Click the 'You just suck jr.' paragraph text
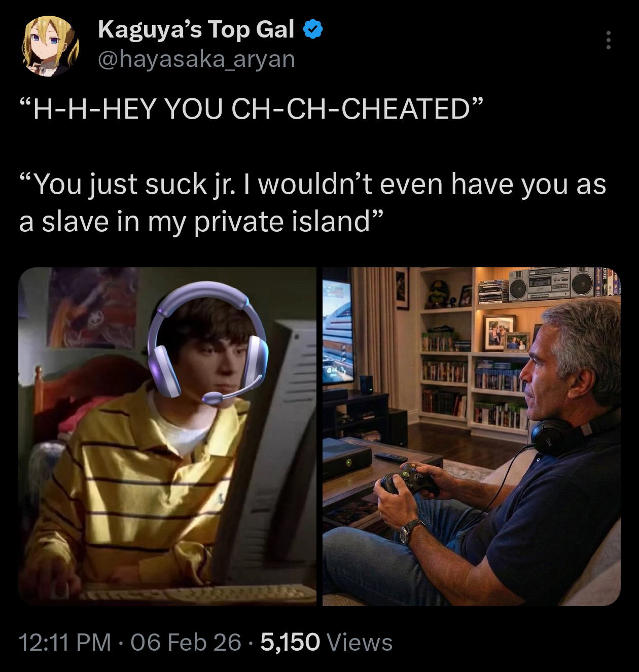Screen dimensions: 639x672 312,202
